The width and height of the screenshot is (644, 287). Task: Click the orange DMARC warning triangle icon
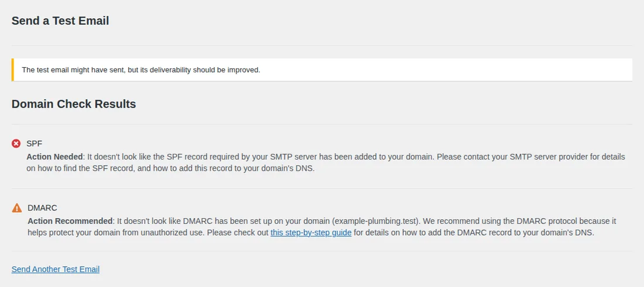17,208
